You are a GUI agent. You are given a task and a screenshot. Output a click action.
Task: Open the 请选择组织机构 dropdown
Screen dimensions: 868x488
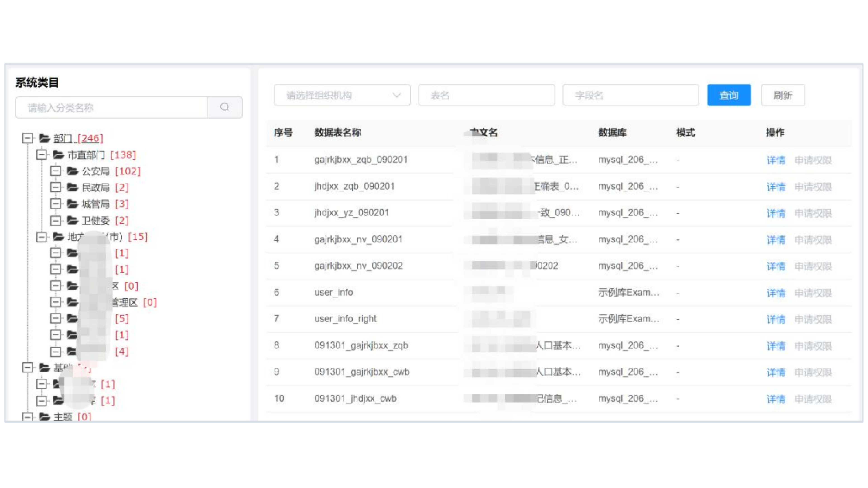click(x=342, y=95)
